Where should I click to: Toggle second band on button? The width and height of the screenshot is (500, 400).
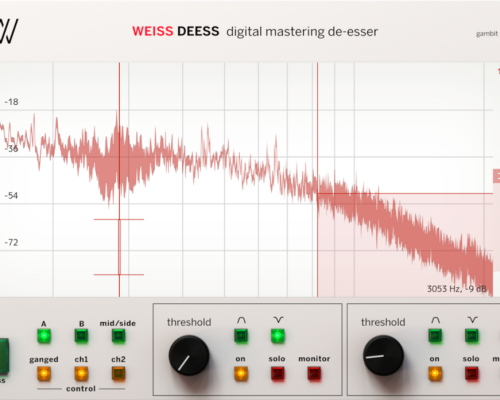click(435, 373)
